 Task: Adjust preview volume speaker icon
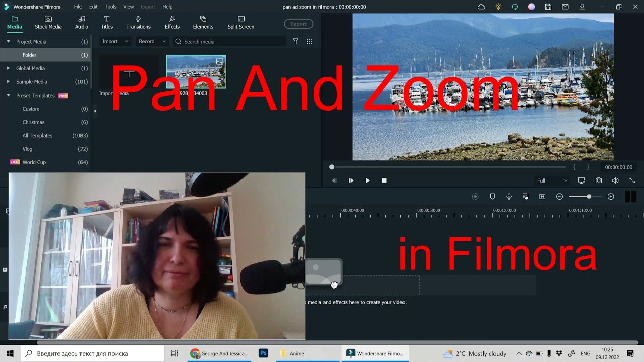coord(615,180)
